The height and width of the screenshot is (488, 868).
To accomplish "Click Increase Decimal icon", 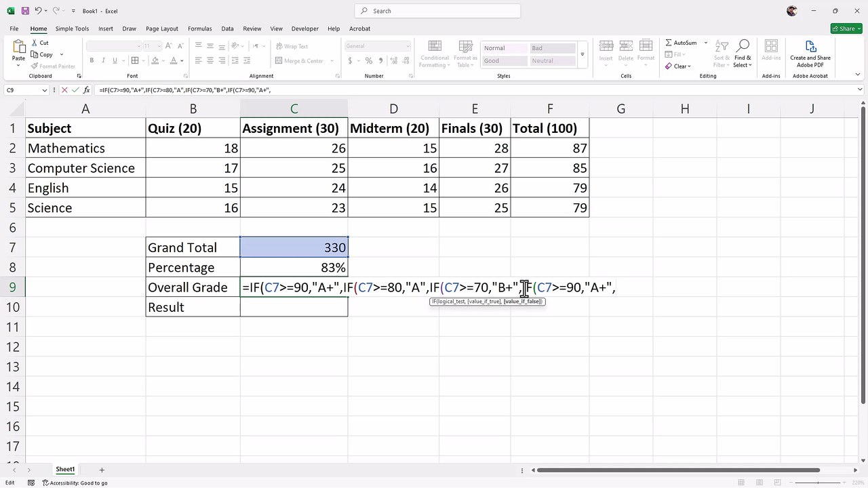I will [x=393, y=60].
